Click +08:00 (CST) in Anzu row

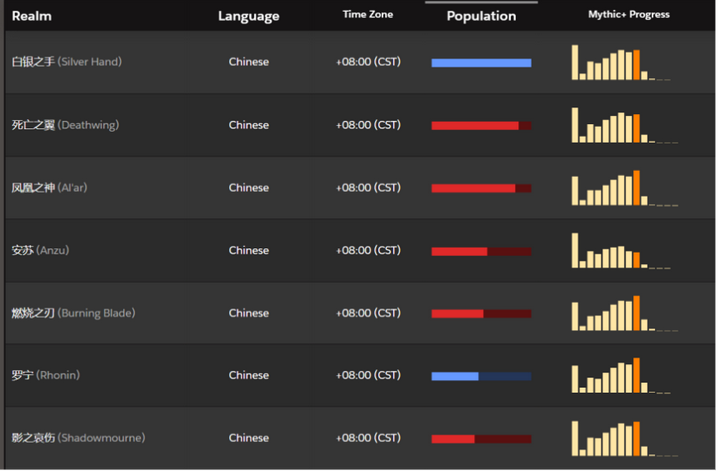(368, 250)
